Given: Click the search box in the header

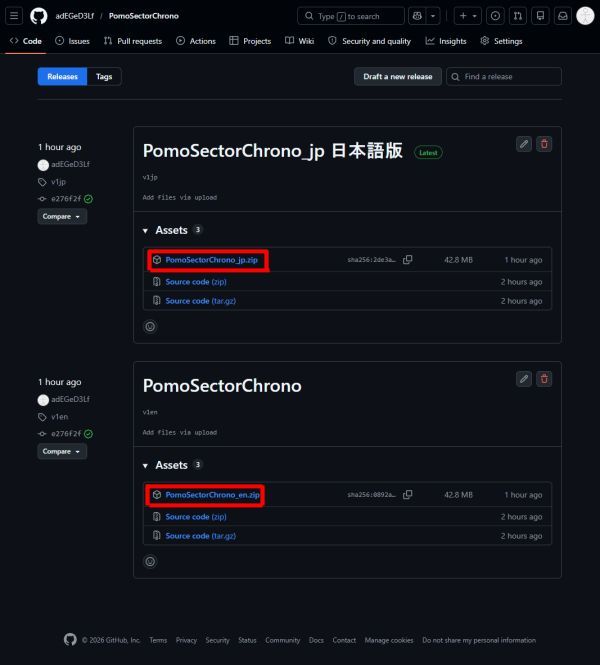Looking at the screenshot, I should point(351,16).
